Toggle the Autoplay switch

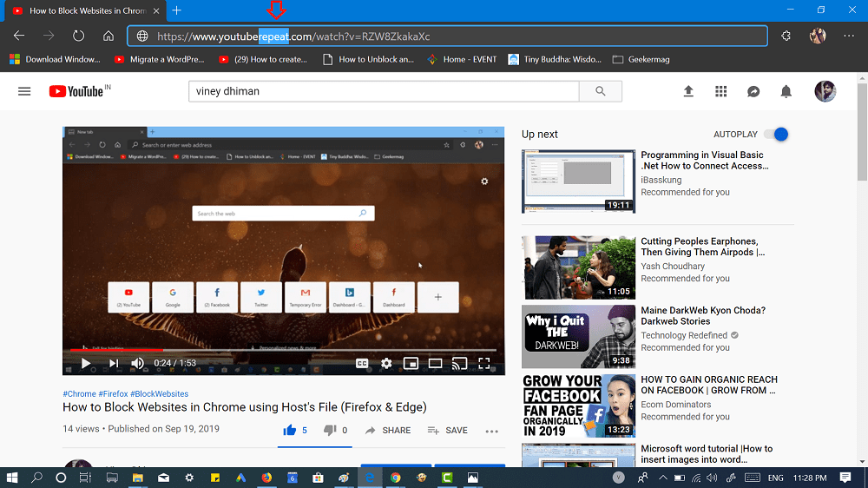(776, 134)
